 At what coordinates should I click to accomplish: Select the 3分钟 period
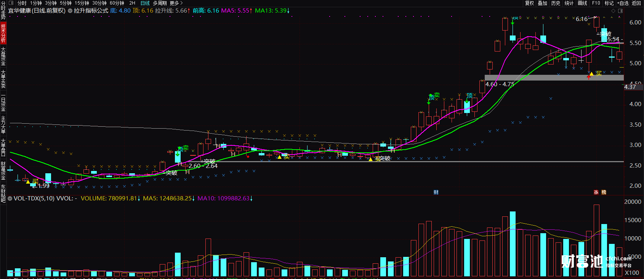(51, 3)
